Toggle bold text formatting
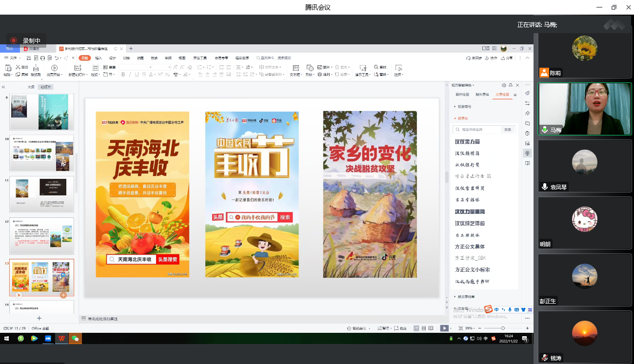Viewport: 634px width, 364px height. [123, 75]
